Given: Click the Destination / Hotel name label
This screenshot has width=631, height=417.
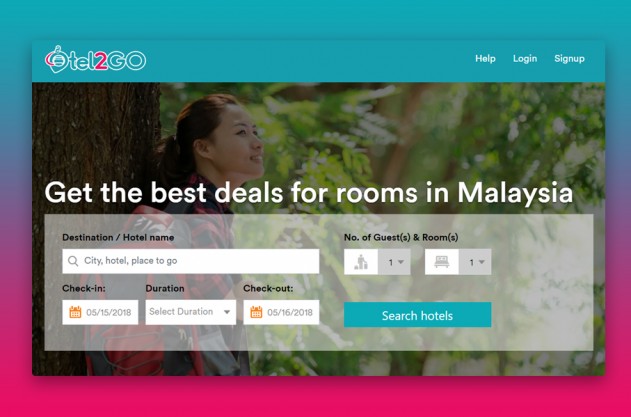Looking at the screenshot, I should pyautogui.click(x=118, y=237).
